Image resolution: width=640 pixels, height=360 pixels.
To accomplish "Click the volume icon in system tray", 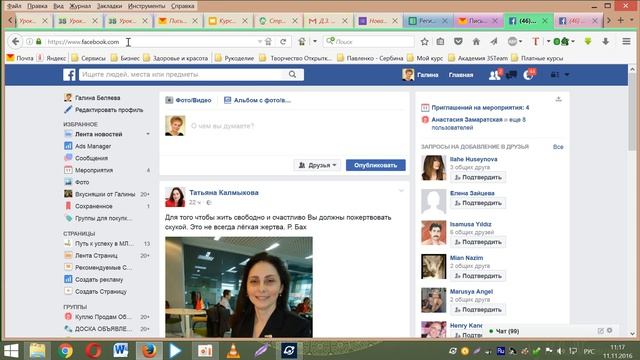I will click(x=561, y=351).
